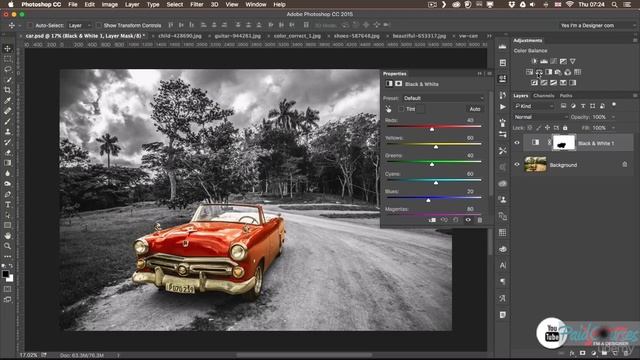Screen dimensions: 640x360
Task: Open the Image menu
Action: point(109,4)
